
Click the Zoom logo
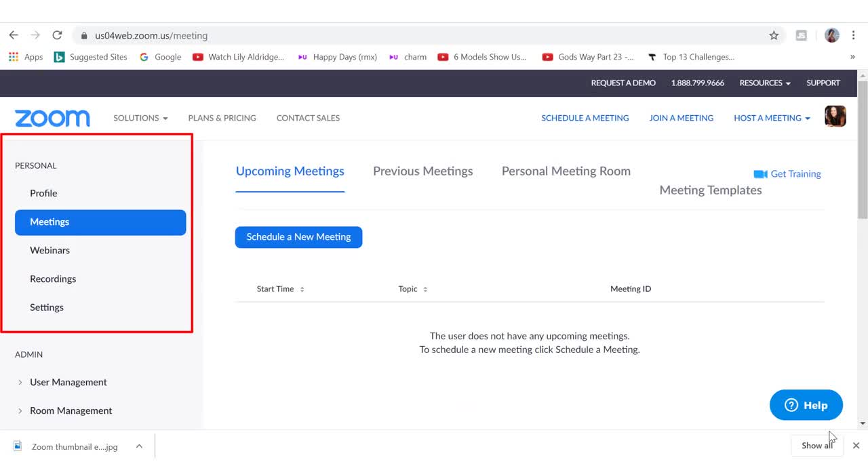coord(52,118)
